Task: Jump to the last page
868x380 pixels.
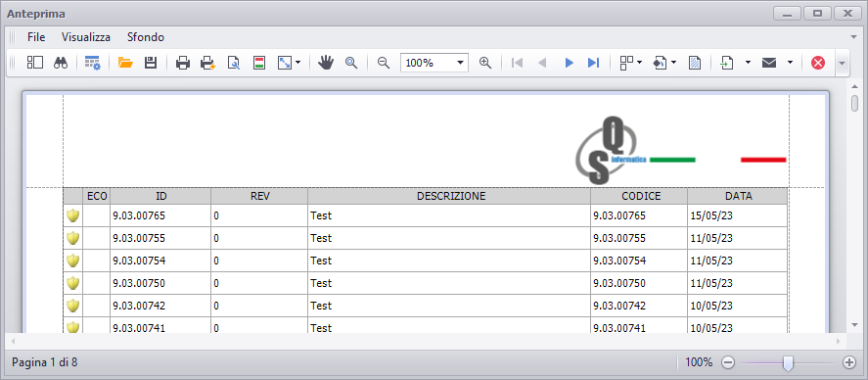Action: tap(593, 63)
